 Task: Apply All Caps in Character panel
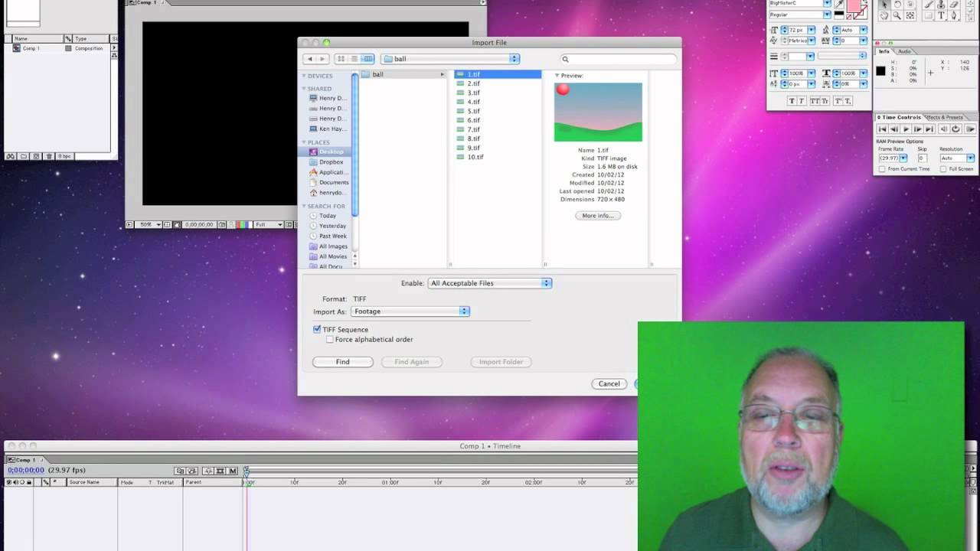815,101
